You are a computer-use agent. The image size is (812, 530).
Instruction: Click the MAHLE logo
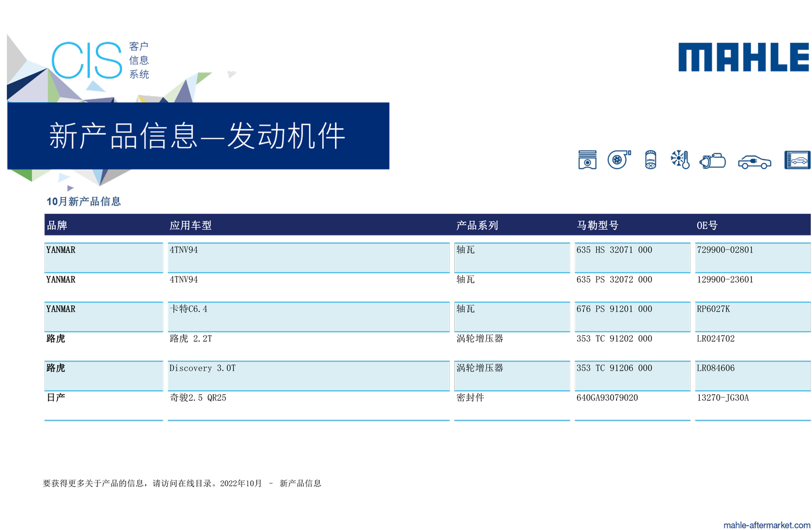point(744,57)
